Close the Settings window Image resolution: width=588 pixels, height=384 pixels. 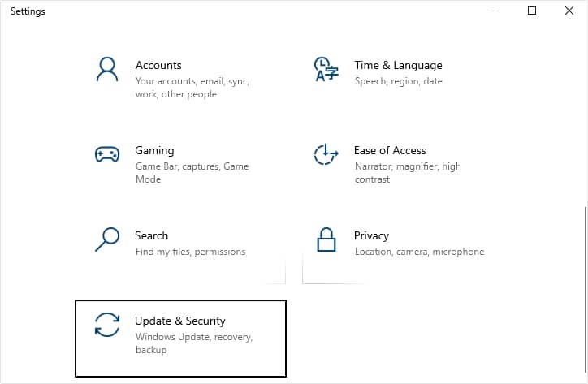569,11
